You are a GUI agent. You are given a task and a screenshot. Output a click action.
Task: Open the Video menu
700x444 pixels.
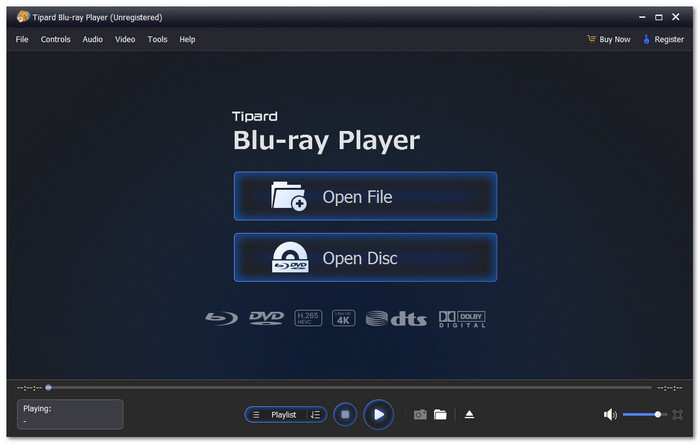tap(125, 39)
